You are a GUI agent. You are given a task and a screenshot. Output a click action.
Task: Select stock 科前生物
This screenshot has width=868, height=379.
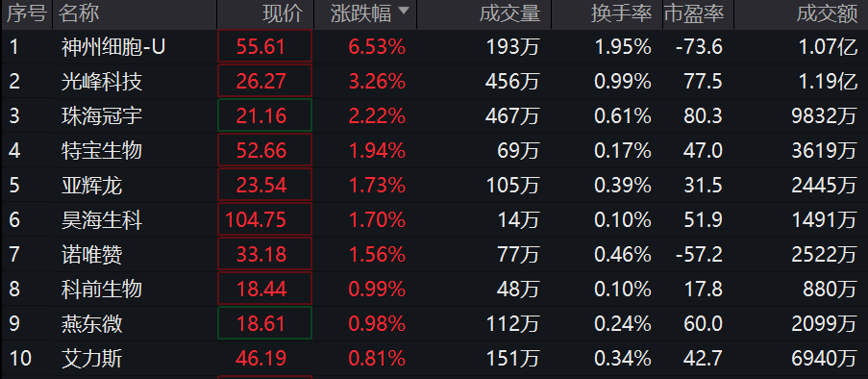(x=102, y=289)
